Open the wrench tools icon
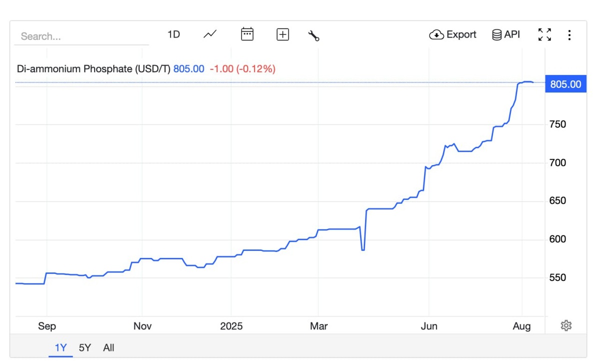Screen dimensions: 600x364 click(x=314, y=35)
